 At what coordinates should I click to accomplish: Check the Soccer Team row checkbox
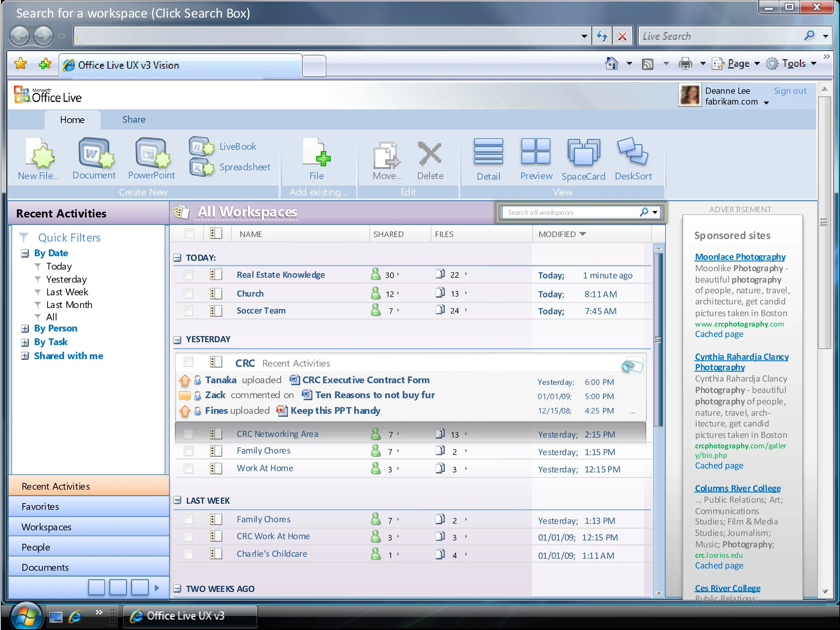tap(189, 311)
